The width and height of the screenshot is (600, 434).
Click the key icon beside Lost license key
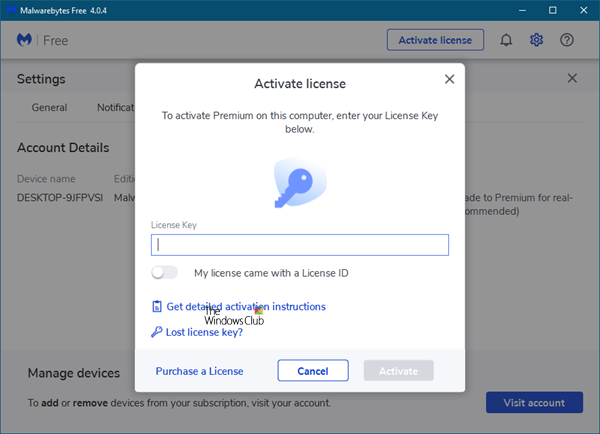coord(156,333)
